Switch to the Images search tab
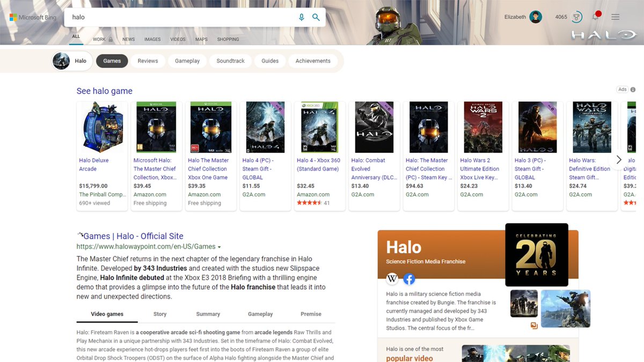The image size is (644, 362). (x=152, y=39)
